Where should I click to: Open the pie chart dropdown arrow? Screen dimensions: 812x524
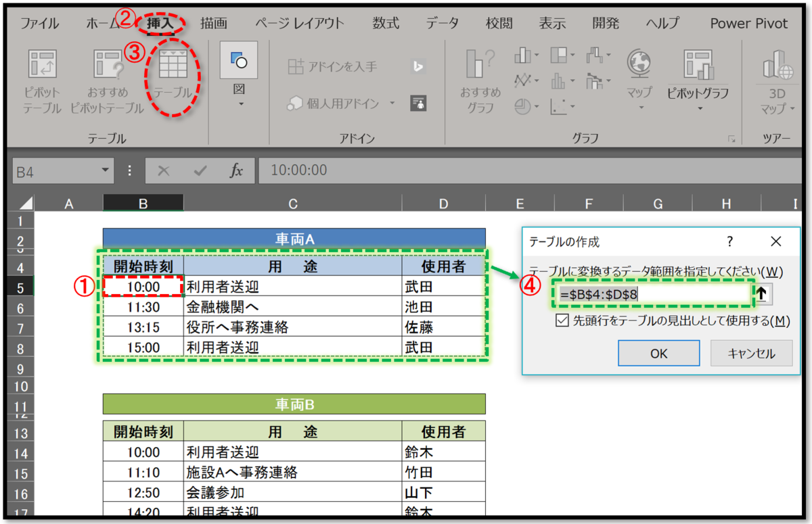(x=537, y=106)
